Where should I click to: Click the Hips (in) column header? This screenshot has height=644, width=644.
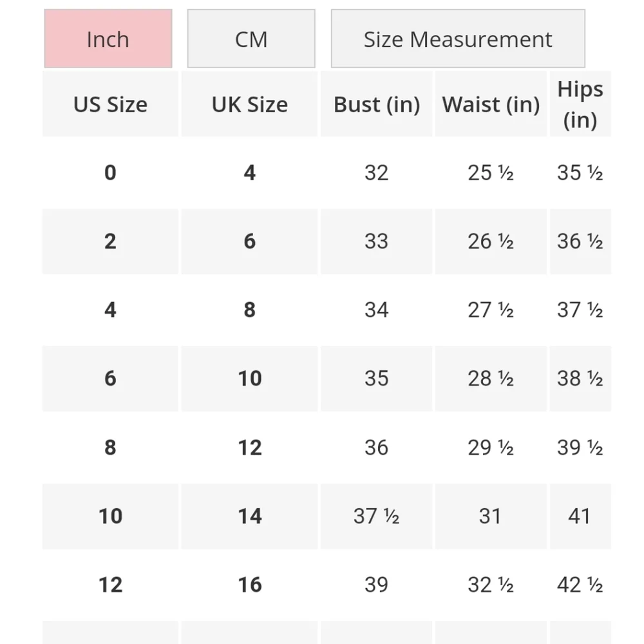click(x=580, y=104)
